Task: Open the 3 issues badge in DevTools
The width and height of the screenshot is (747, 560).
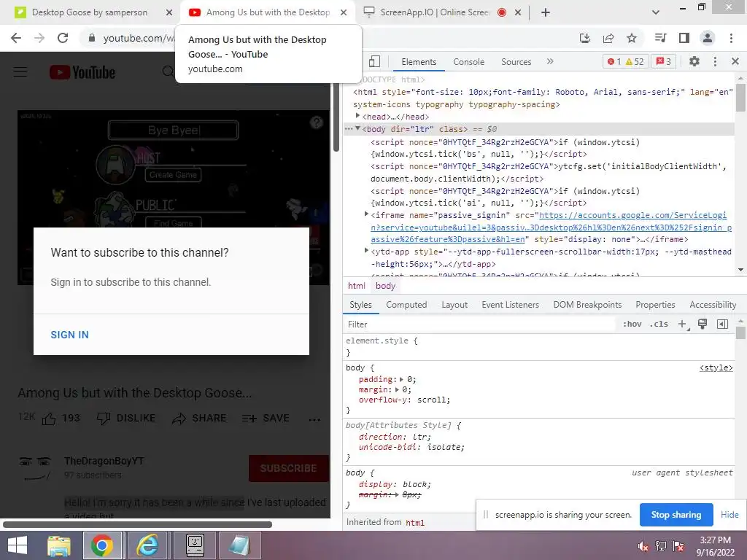Action: [x=664, y=61]
